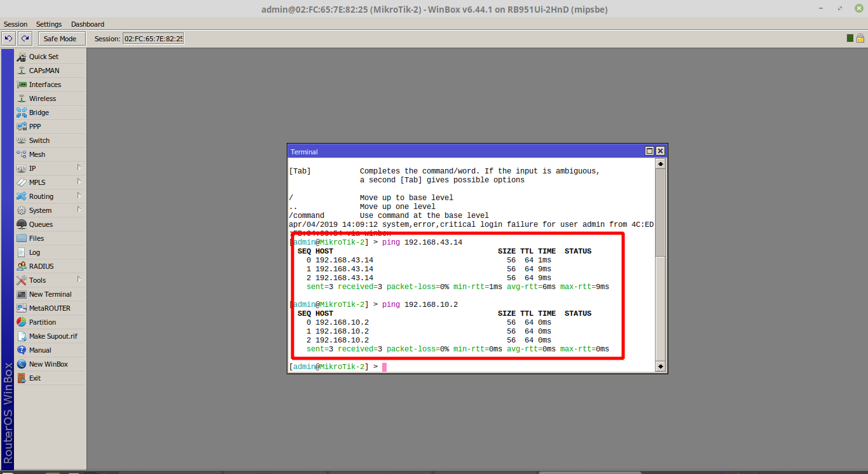Click New Terminal icon
This screenshot has width=868, height=474.
(22, 294)
